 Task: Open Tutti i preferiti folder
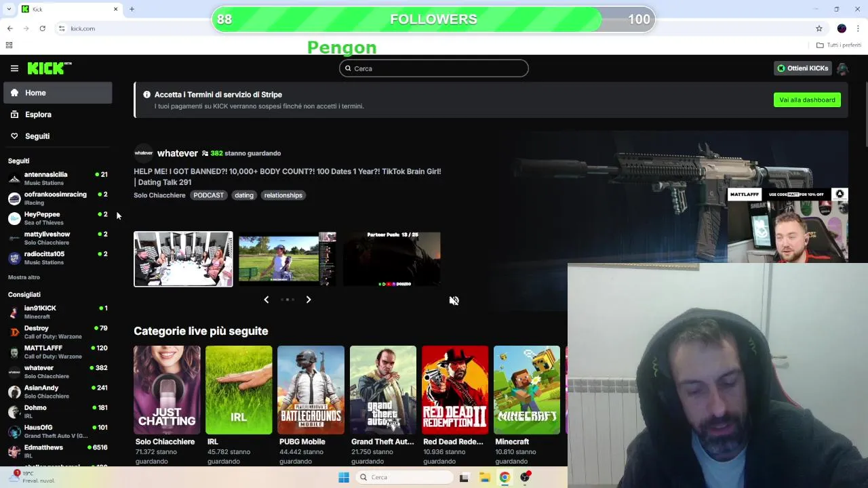pyautogui.click(x=839, y=45)
